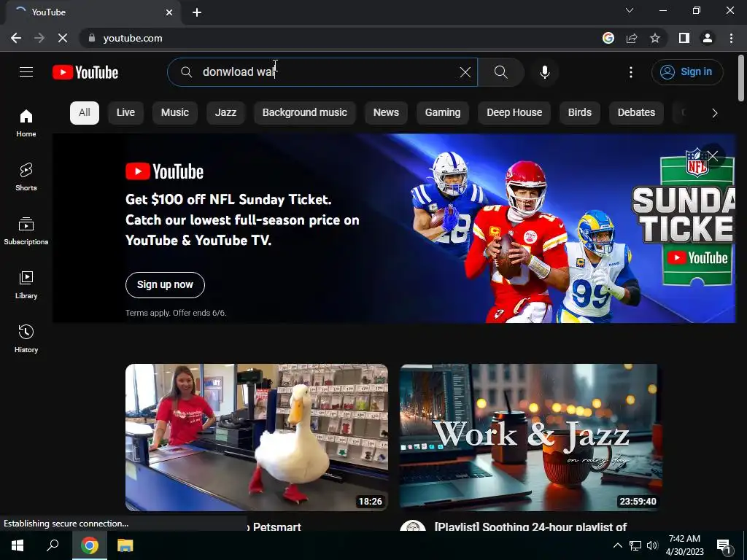Show more chips with right arrow
This screenshot has width=747, height=560.
[715, 113]
